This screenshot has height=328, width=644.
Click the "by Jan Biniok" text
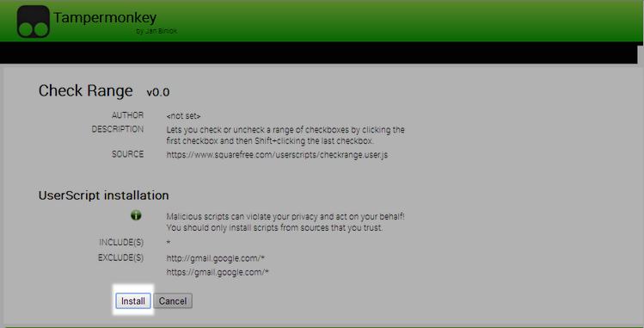(156, 31)
